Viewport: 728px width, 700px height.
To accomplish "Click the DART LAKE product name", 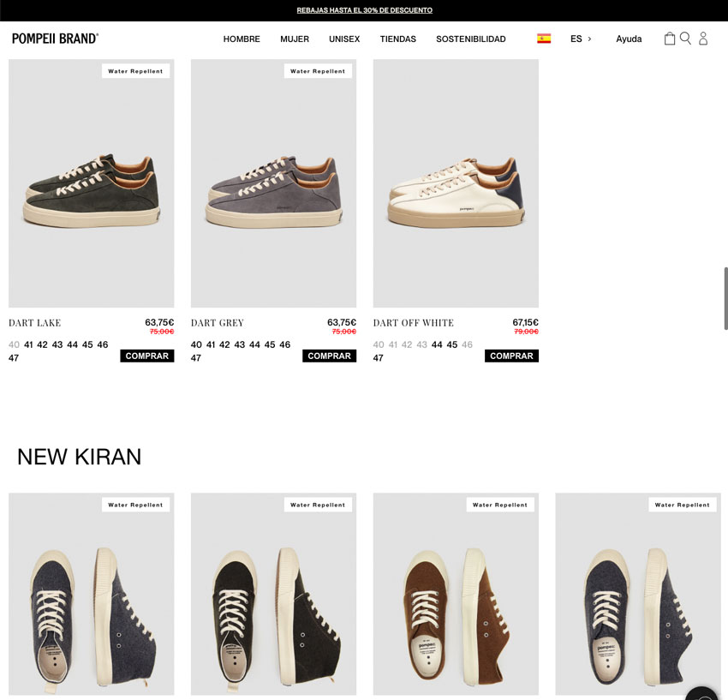I will (x=35, y=323).
